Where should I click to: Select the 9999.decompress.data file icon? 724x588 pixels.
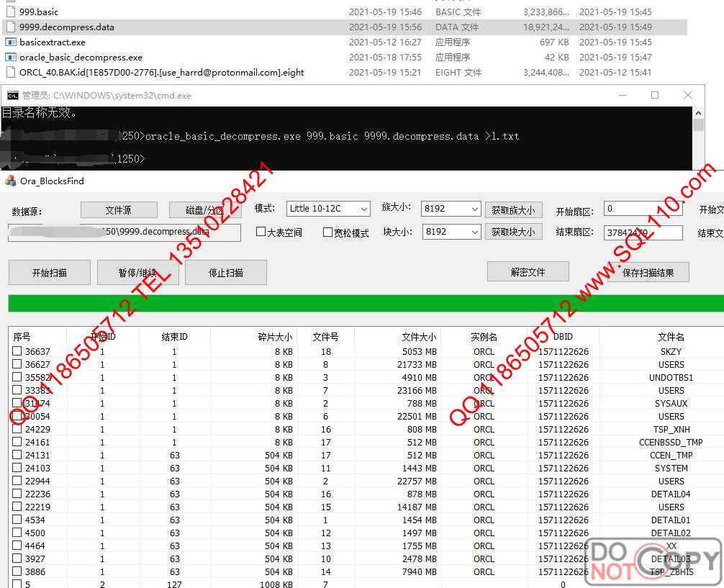coord(11,27)
